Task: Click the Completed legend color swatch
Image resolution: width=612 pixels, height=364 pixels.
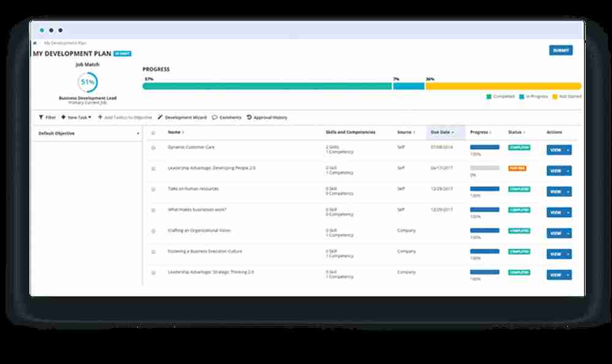Action: (488, 97)
